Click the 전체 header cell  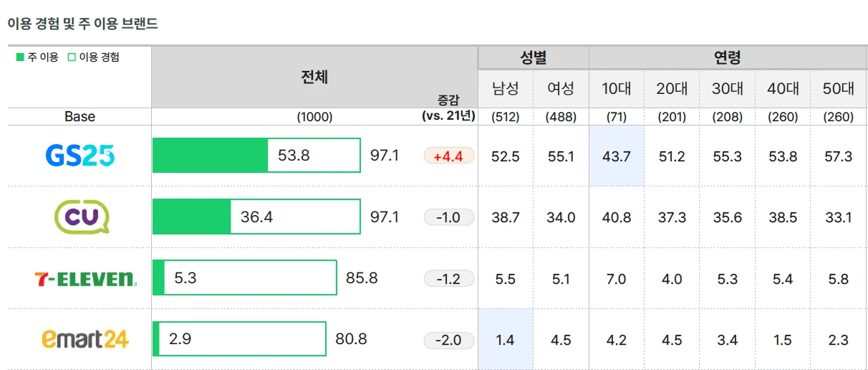pyautogui.click(x=314, y=77)
